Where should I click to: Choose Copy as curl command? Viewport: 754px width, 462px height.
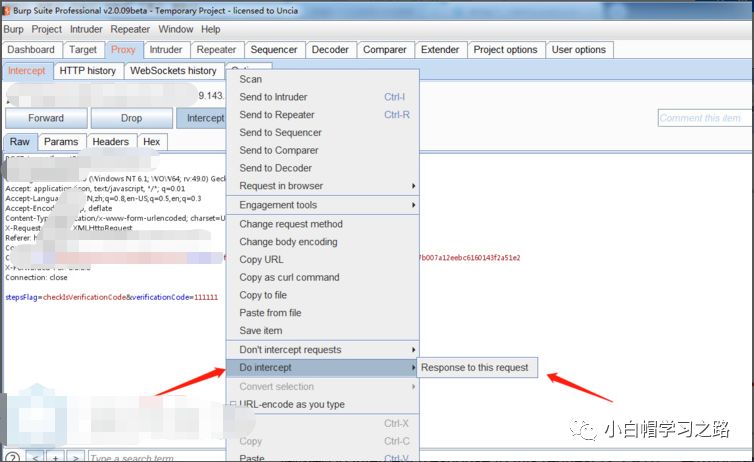click(323, 277)
